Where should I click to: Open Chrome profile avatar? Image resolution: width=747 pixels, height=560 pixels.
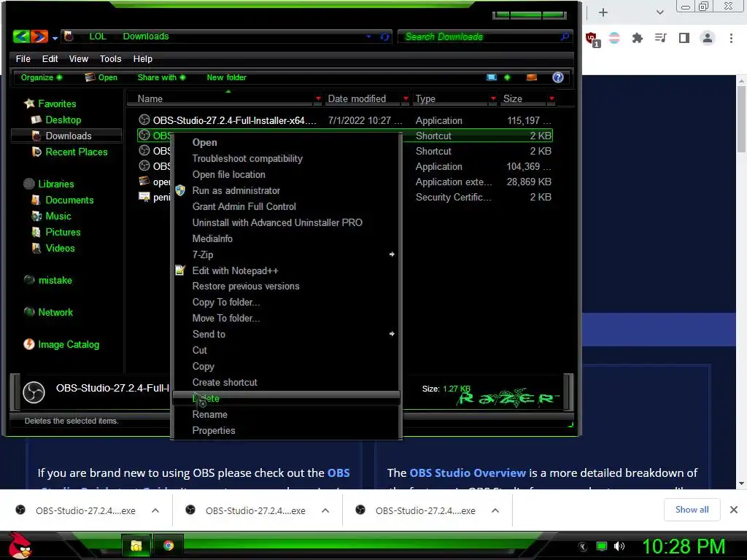(x=708, y=38)
